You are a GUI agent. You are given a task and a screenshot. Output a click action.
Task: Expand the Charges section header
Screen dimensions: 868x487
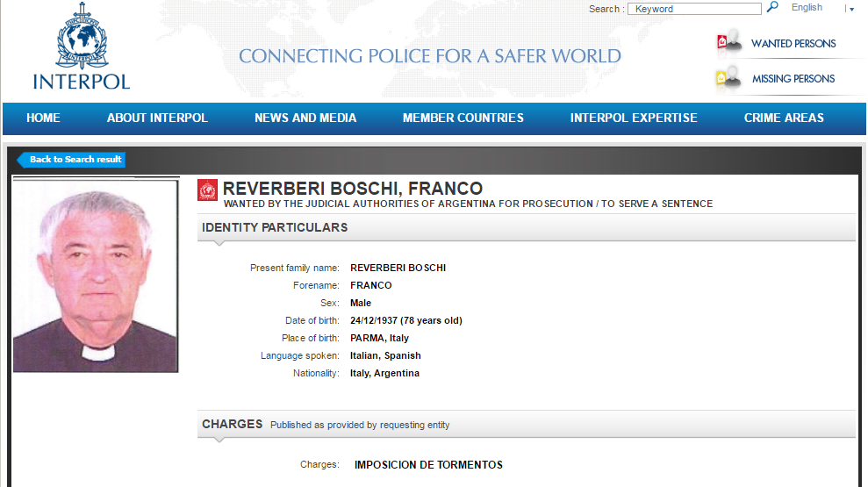pyautogui.click(x=526, y=424)
